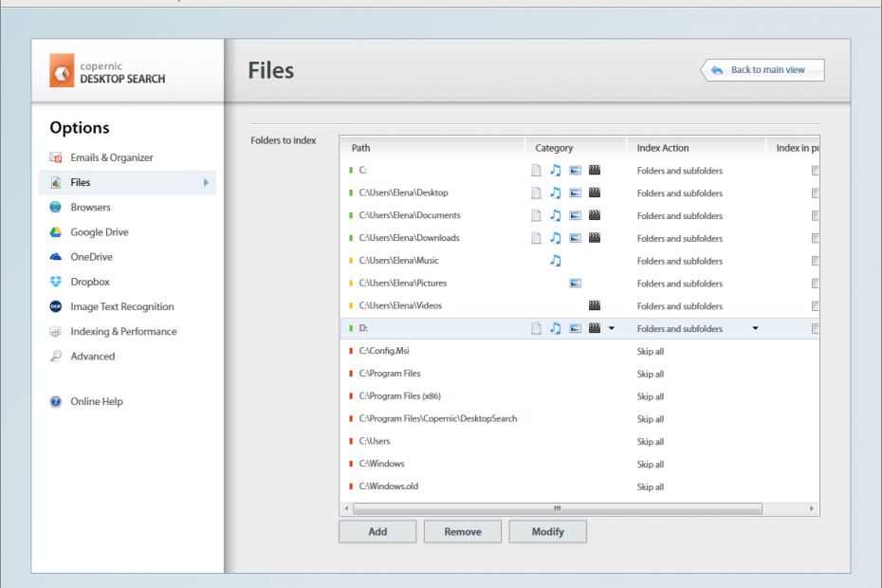
Task: Toggle the checkbox in the D: row
Action: coord(815,328)
